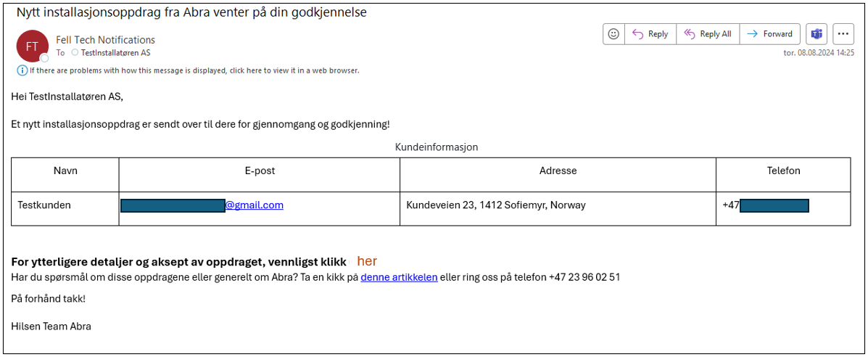Click recipient TestInstallatøren AS
This screenshot has width=868, height=357.
pyautogui.click(x=115, y=53)
